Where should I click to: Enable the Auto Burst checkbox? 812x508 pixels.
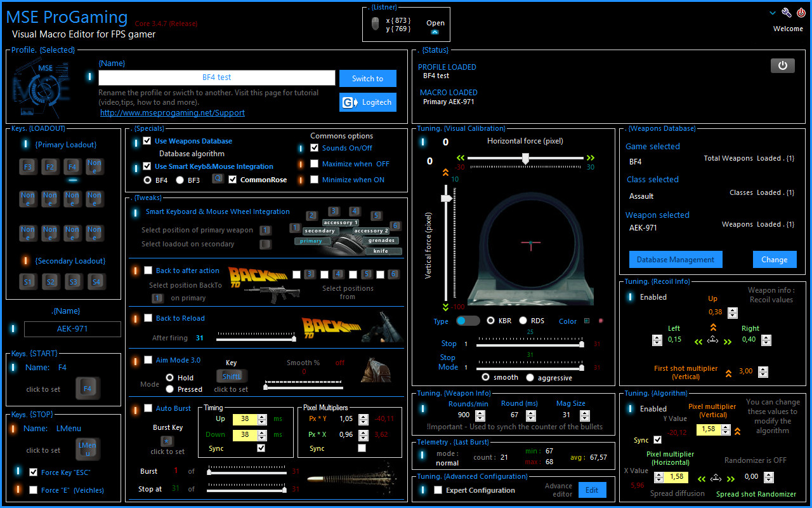148,408
